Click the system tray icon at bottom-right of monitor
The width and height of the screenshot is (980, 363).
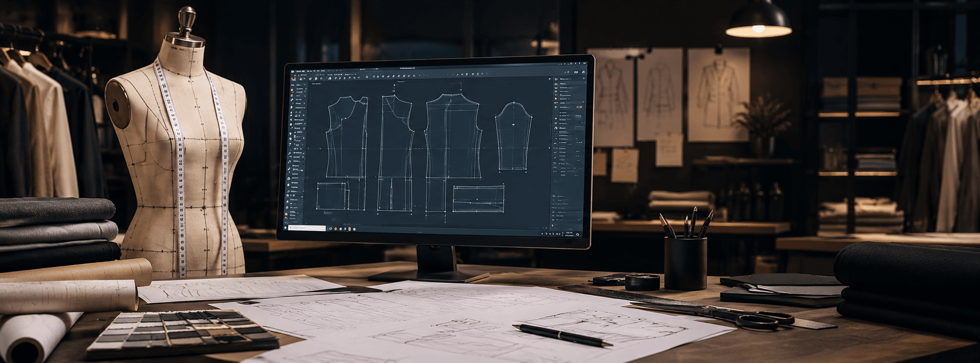[x=577, y=234]
